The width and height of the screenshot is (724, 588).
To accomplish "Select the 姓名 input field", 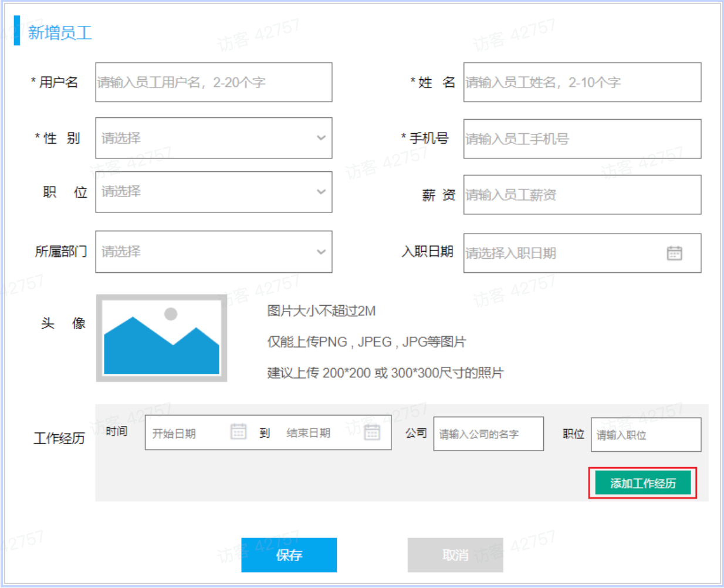I will click(581, 82).
